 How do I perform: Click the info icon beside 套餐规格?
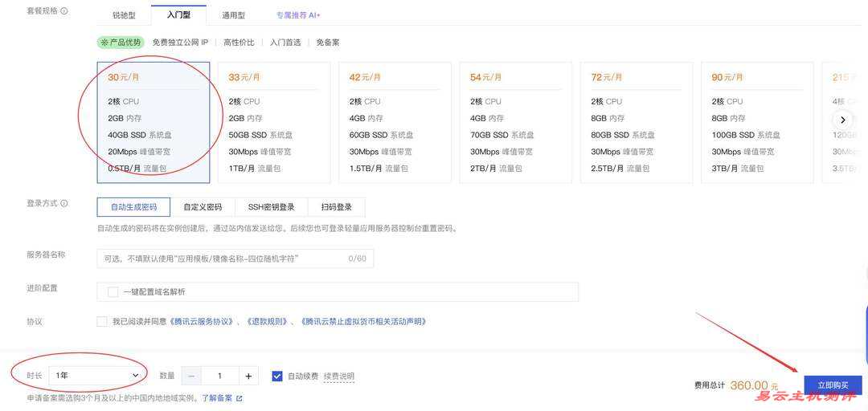(65, 10)
